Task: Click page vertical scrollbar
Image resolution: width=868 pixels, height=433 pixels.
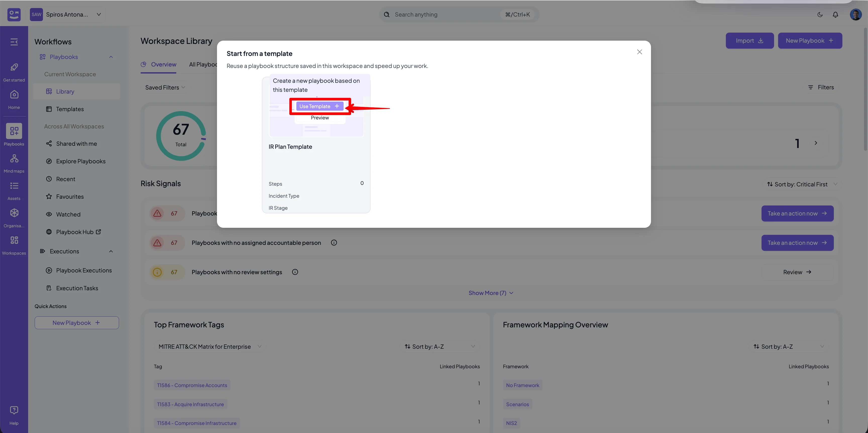Action: click(x=865, y=89)
